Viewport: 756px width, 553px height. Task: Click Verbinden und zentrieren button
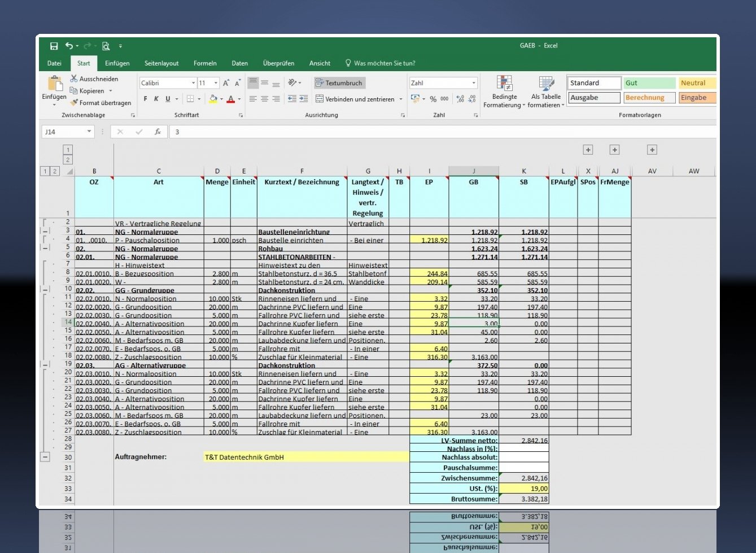click(355, 99)
